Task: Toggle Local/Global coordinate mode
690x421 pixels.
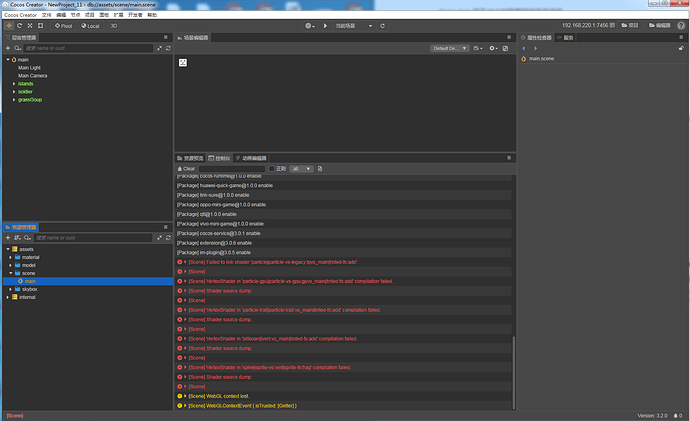Action: (x=90, y=26)
